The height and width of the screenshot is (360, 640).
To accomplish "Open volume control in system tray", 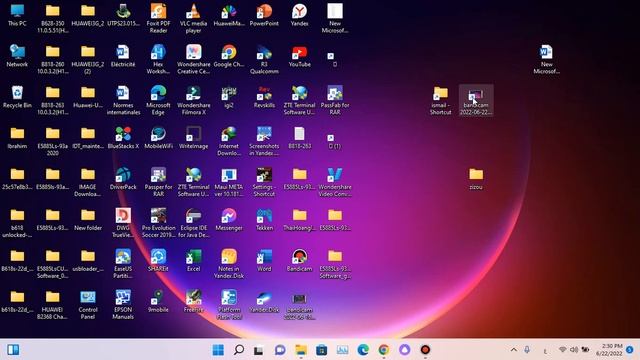I will coord(574,350).
